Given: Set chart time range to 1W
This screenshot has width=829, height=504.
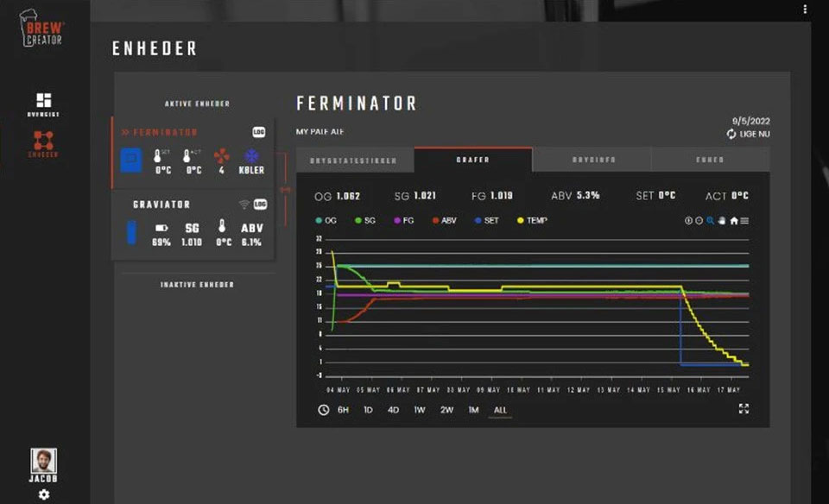Looking at the screenshot, I should click(420, 410).
